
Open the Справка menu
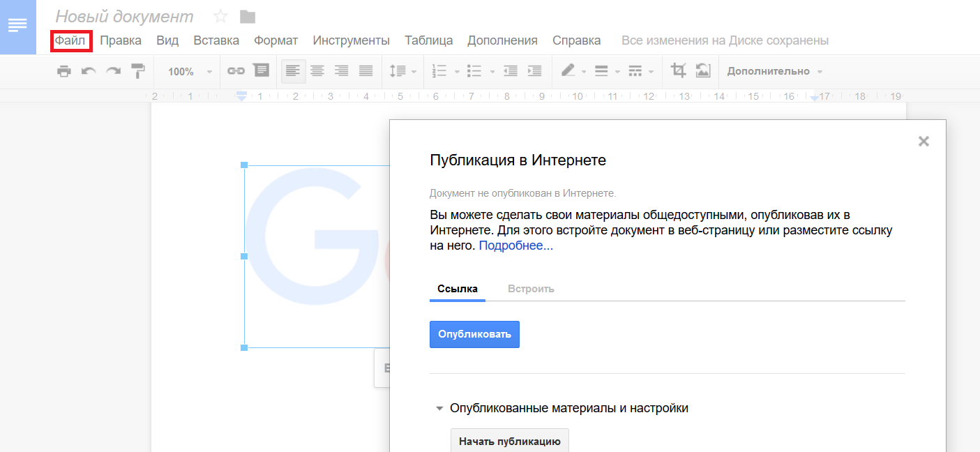point(576,40)
